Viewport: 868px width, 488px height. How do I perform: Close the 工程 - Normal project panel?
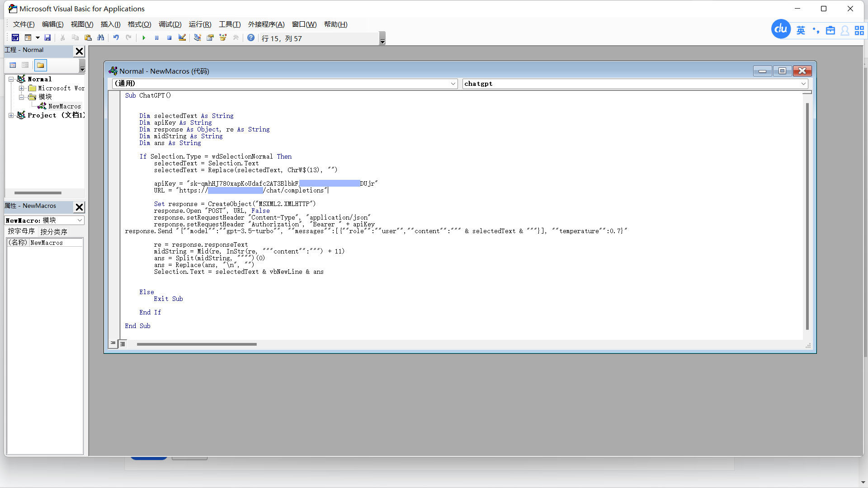79,51
